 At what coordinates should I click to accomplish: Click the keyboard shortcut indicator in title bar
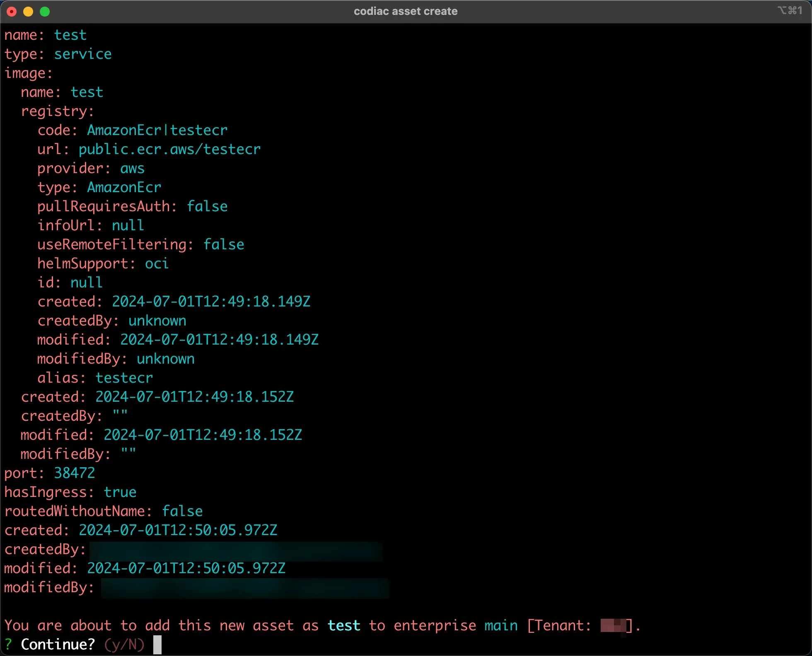coord(790,11)
